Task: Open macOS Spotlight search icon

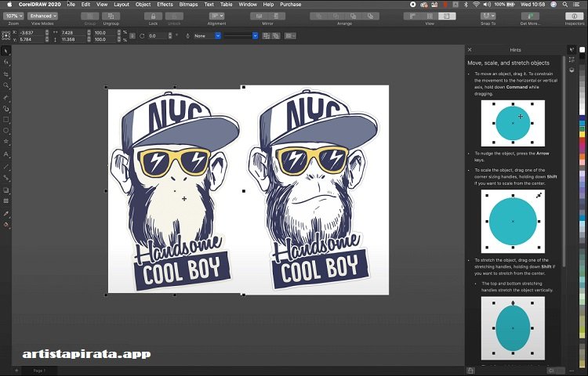Action: [564, 5]
